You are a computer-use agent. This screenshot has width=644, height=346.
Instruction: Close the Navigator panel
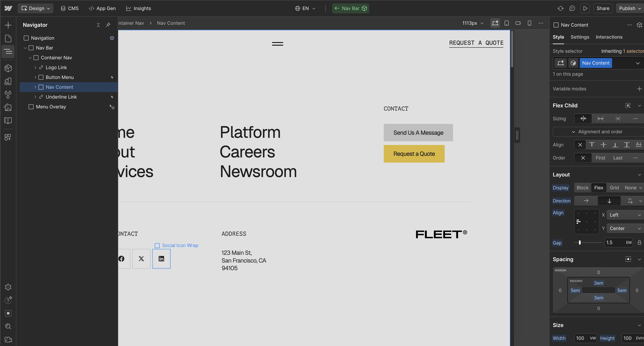[x=98, y=25]
